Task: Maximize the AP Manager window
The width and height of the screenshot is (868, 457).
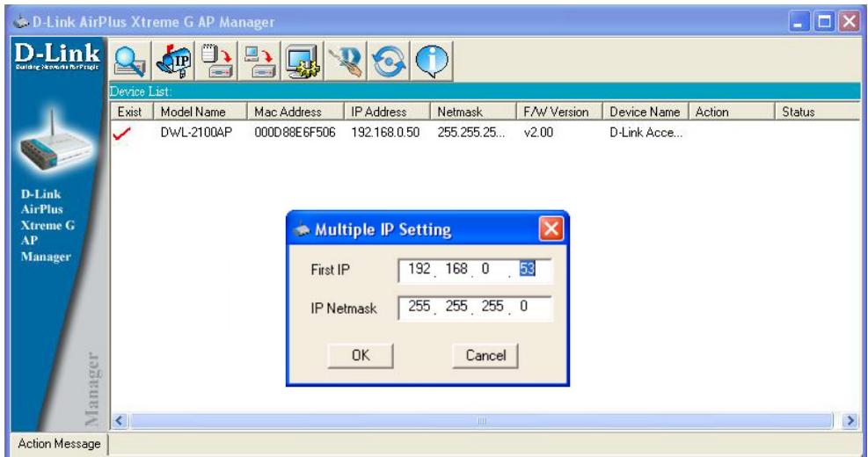Action: [x=824, y=22]
